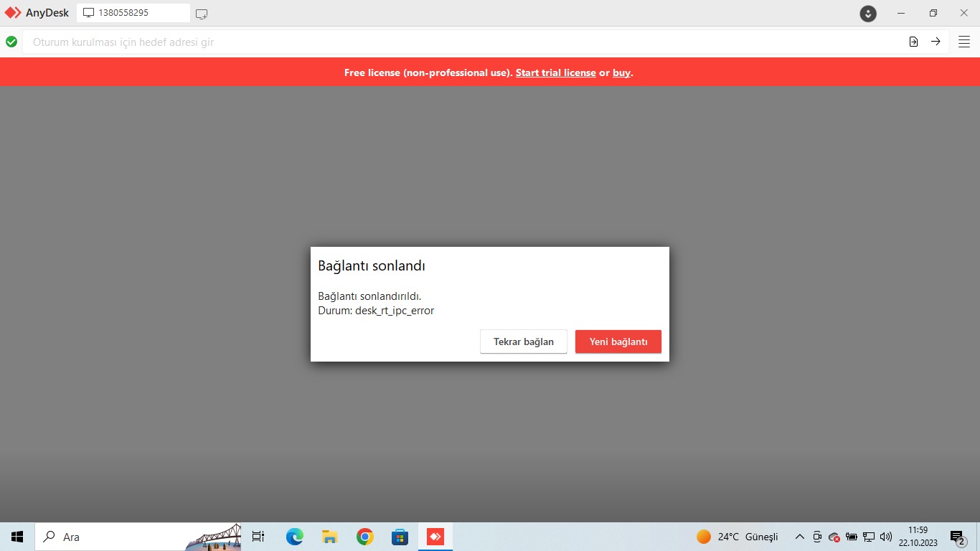Click the new session tab icon

pos(202,14)
